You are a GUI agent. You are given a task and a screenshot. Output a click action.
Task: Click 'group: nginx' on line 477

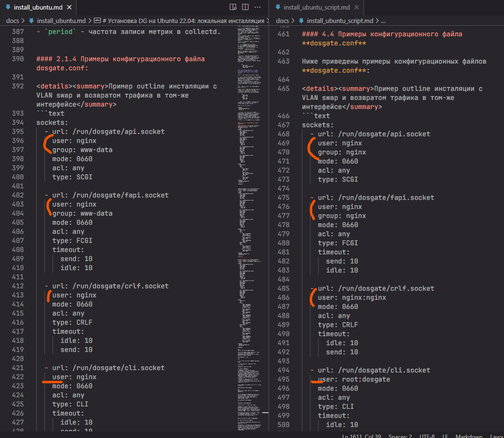342,216
